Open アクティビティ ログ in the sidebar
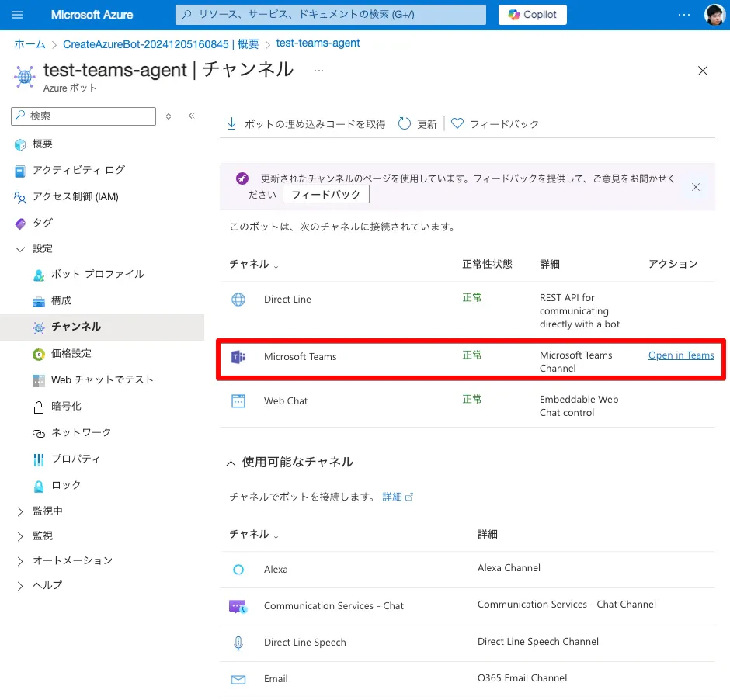The height and width of the screenshot is (700, 730). (x=78, y=170)
